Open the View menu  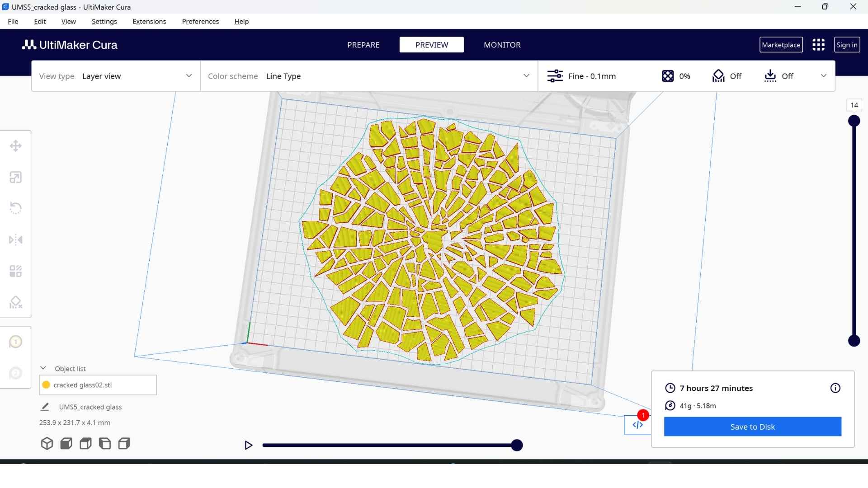[69, 21]
